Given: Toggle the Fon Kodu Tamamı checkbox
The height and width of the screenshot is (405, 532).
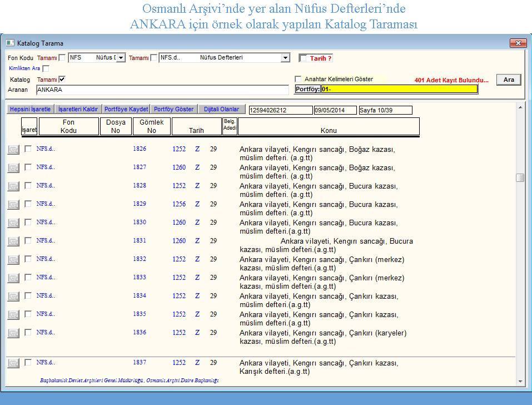Looking at the screenshot, I should pyautogui.click(x=62, y=58).
